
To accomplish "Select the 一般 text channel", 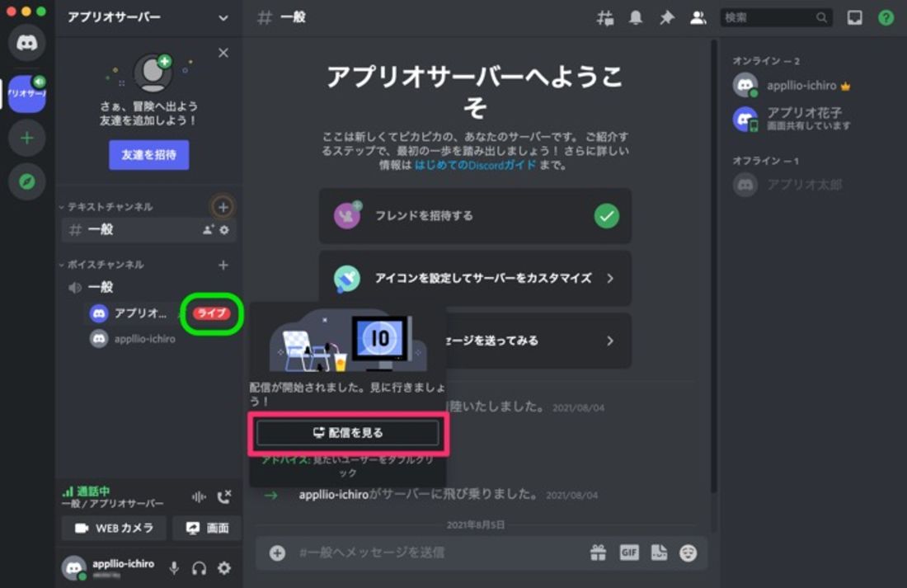I will tap(148, 230).
